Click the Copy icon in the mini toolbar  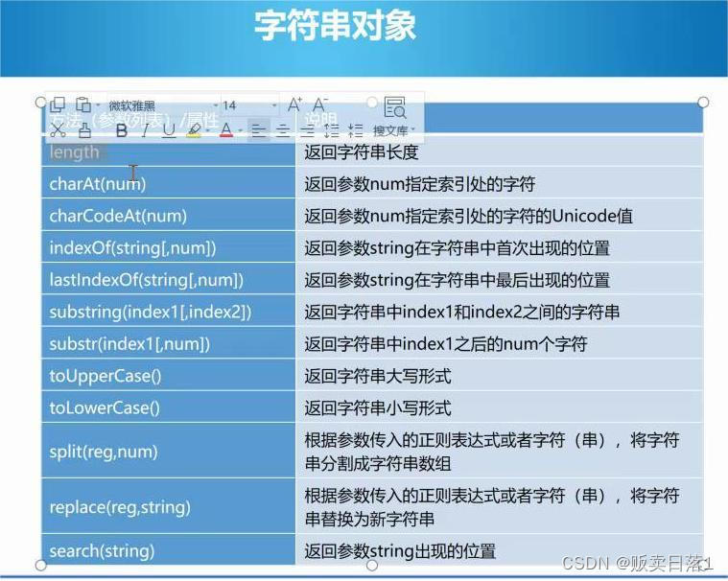(x=58, y=105)
